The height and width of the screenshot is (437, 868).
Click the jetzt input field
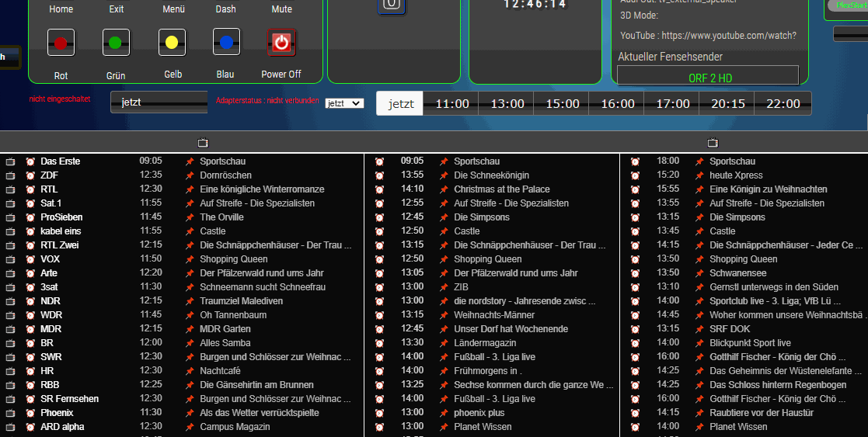[x=159, y=102]
